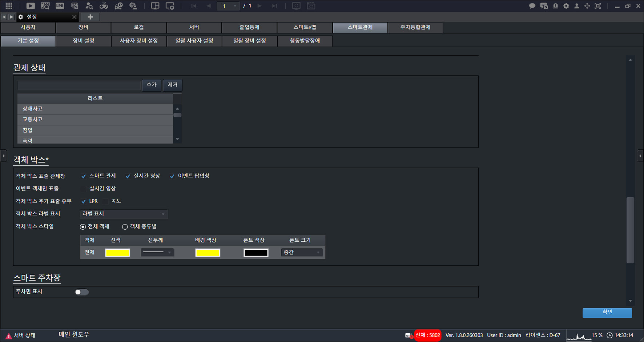Enable the 속도 checkbox

click(105, 201)
